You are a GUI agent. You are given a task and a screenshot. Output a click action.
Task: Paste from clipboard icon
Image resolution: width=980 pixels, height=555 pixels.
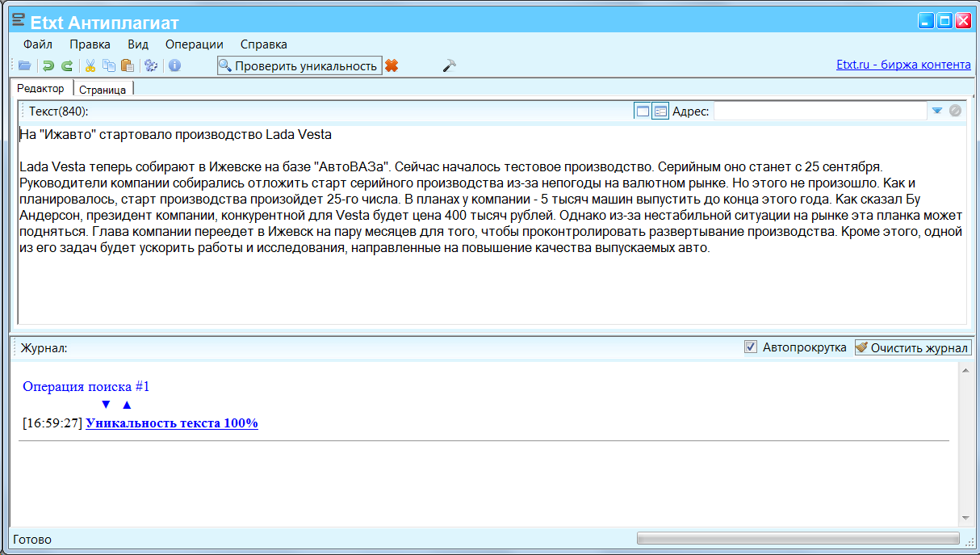[127, 66]
